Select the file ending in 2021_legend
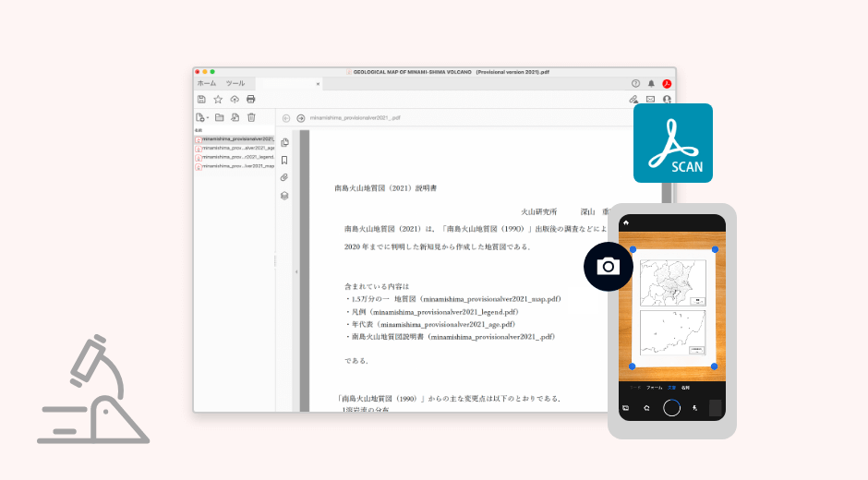 click(x=235, y=157)
